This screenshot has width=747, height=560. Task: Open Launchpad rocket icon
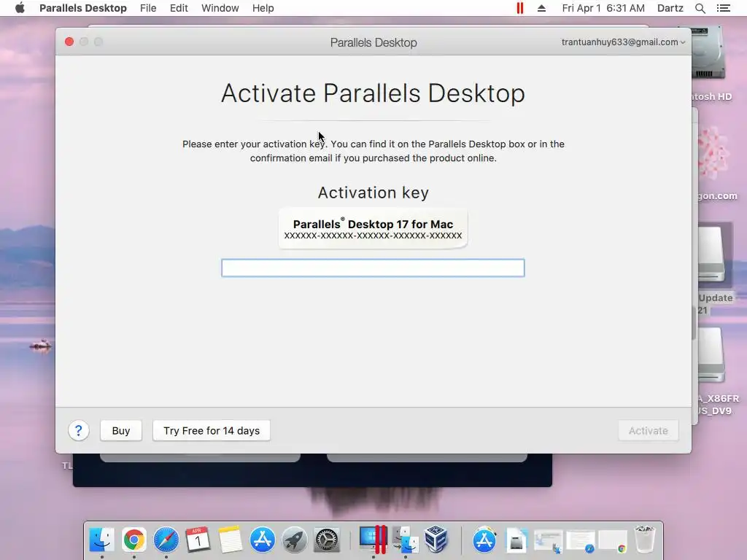tap(295, 540)
